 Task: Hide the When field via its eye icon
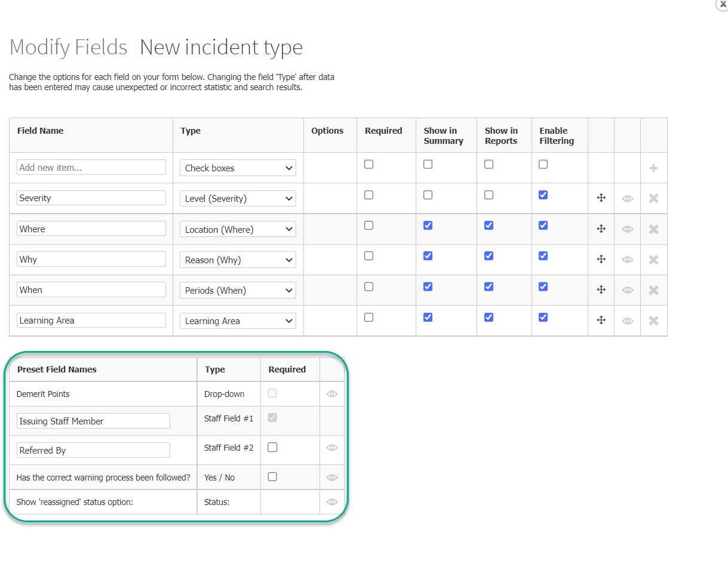click(x=627, y=289)
